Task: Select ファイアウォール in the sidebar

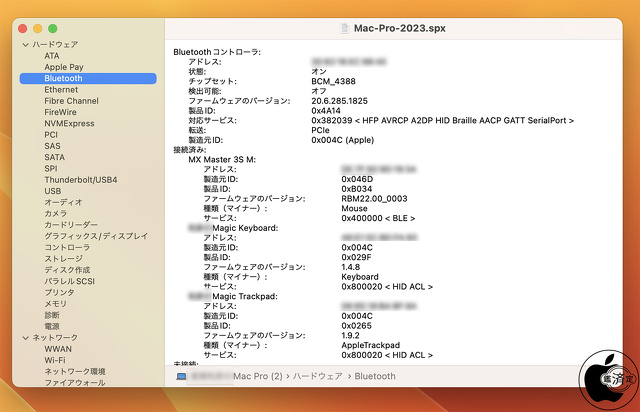Action: click(x=75, y=383)
